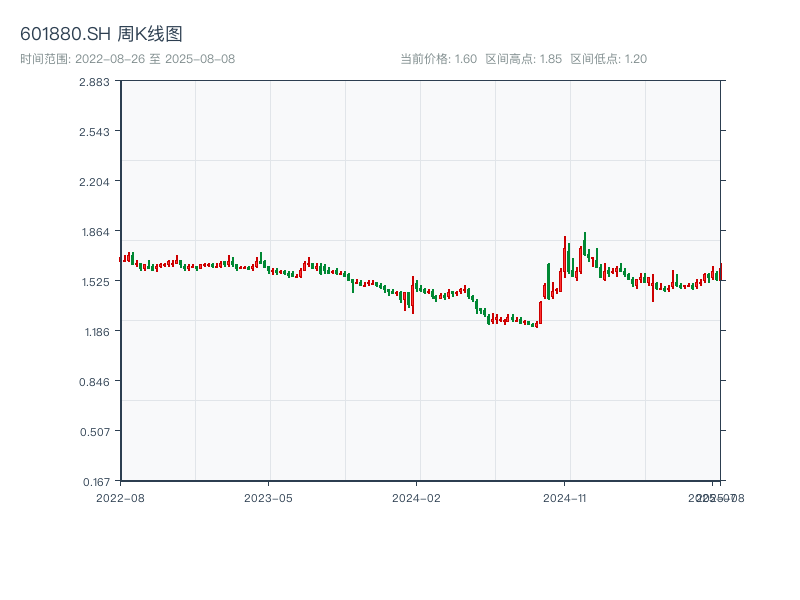This screenshot has height=600, width=800.
Task: Click the 区间高点 1.85 label
Action: point(523,59)
